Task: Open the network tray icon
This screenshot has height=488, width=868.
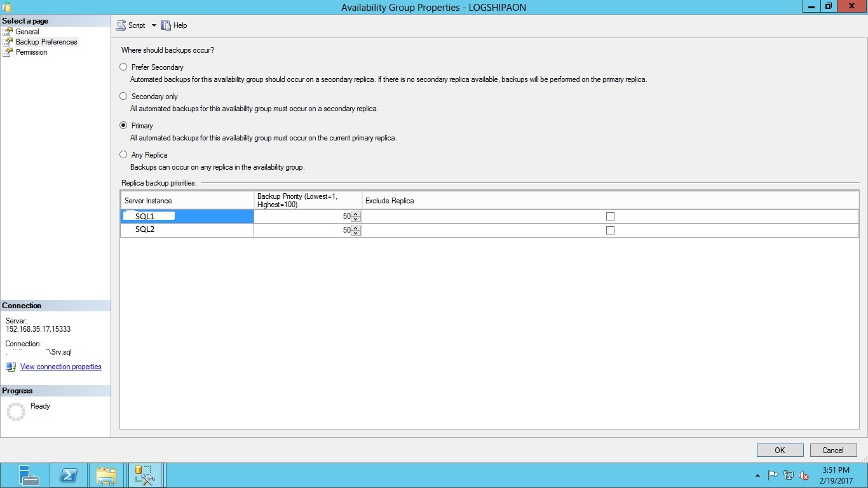Action: pos(789,475)
